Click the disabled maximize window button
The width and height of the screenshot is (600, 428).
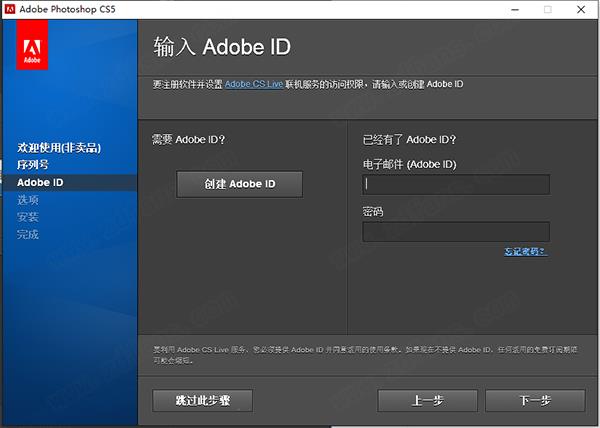pos(548,9)
